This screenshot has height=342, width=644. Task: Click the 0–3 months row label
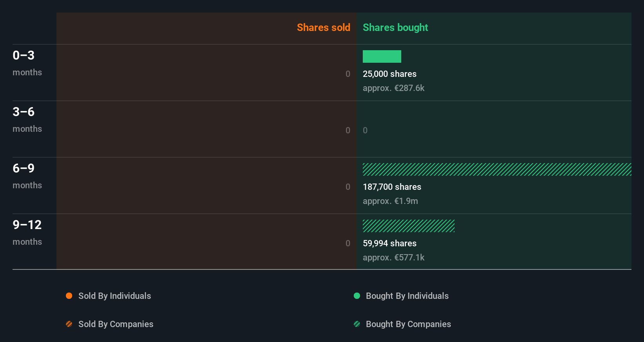[x=27, y=63]
